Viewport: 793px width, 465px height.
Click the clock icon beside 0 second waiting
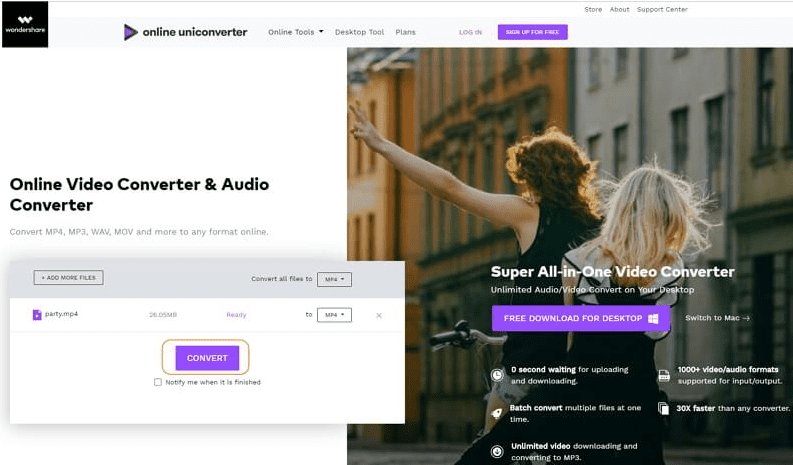(497, 375)
